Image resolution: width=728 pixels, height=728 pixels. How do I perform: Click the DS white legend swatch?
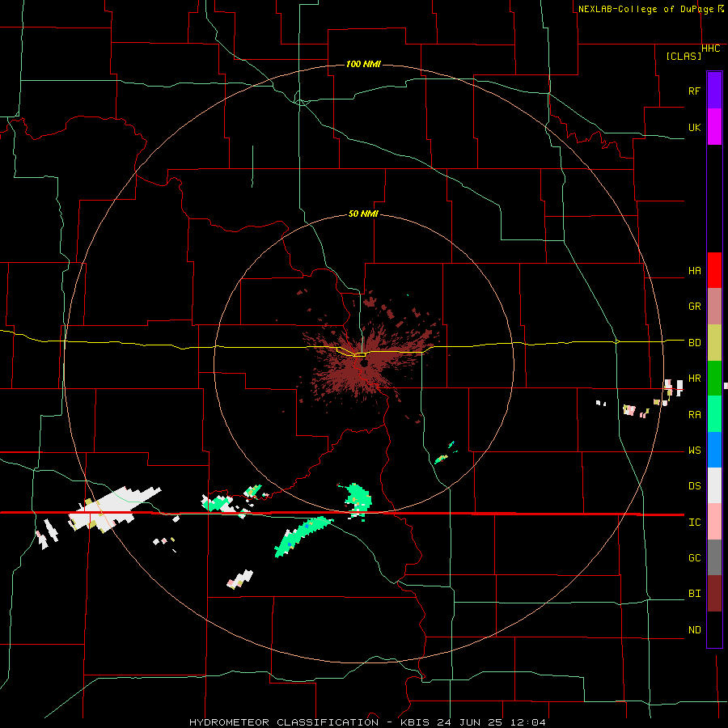(714, 485)
